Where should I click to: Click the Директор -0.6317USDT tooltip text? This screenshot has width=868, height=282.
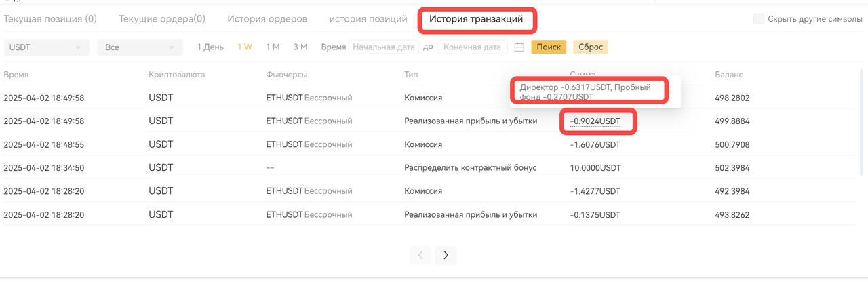click(x=585, y=92)
